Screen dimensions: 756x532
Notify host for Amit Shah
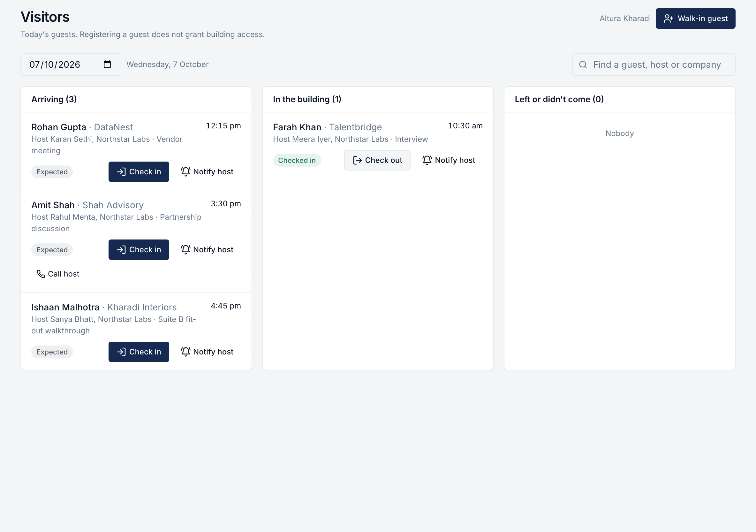pyautogui.click(x=207, y=250)
